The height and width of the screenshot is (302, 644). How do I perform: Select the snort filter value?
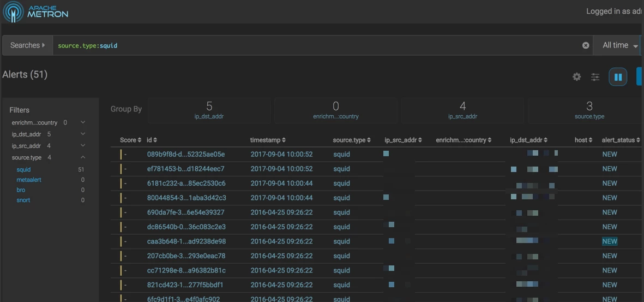(x=23, y=200)
